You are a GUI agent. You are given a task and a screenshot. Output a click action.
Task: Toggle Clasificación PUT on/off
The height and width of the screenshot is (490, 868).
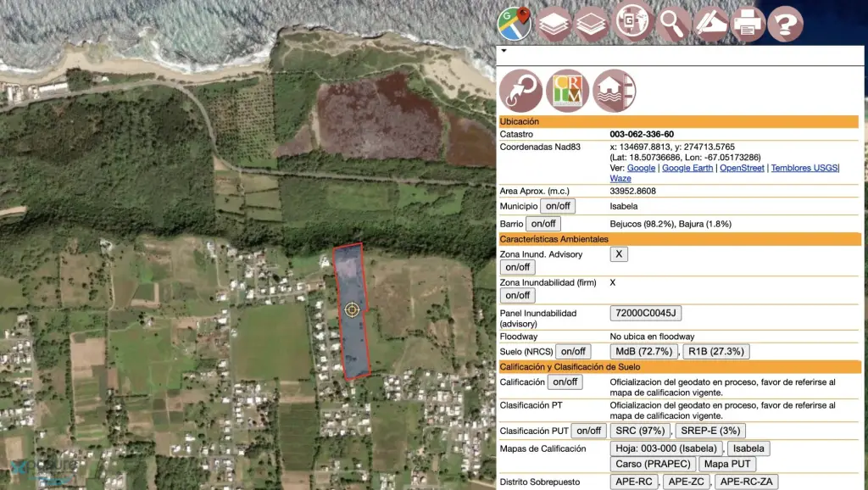pyautogui.click(x=588, y=431)
